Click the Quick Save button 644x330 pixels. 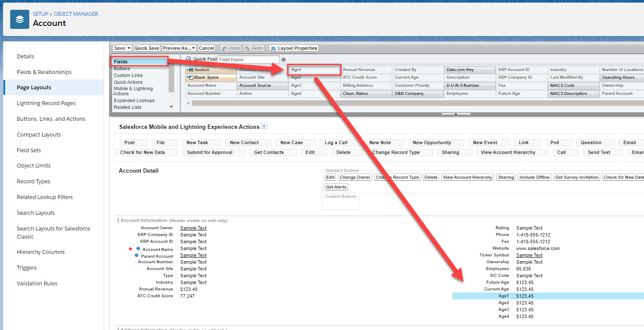pos(147,48)
